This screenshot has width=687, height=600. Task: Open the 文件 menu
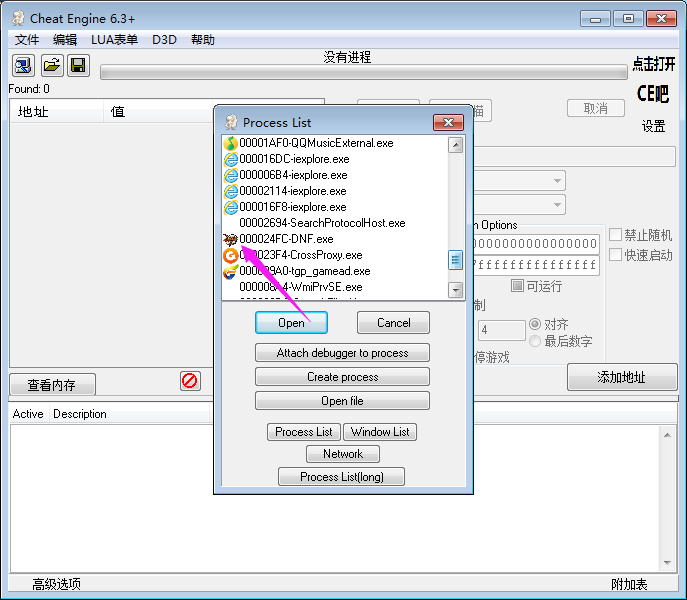27,40
